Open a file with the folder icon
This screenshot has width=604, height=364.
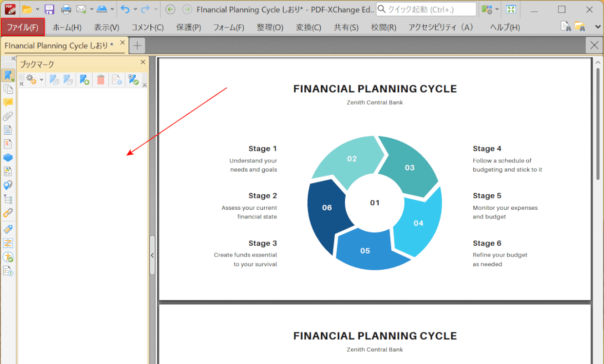tap(27, 9)
